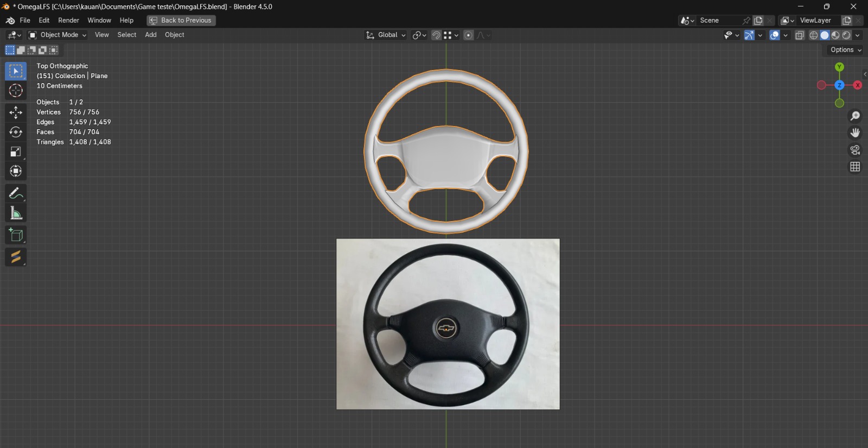868x448 pixels.
Task: Set selection mode to intersect
Action: (x=54, y=50)
